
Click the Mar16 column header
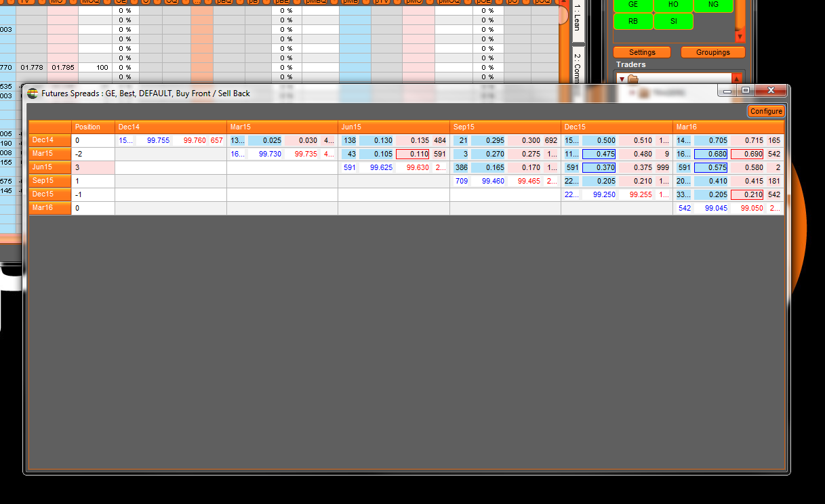click(x=729, y=127)
